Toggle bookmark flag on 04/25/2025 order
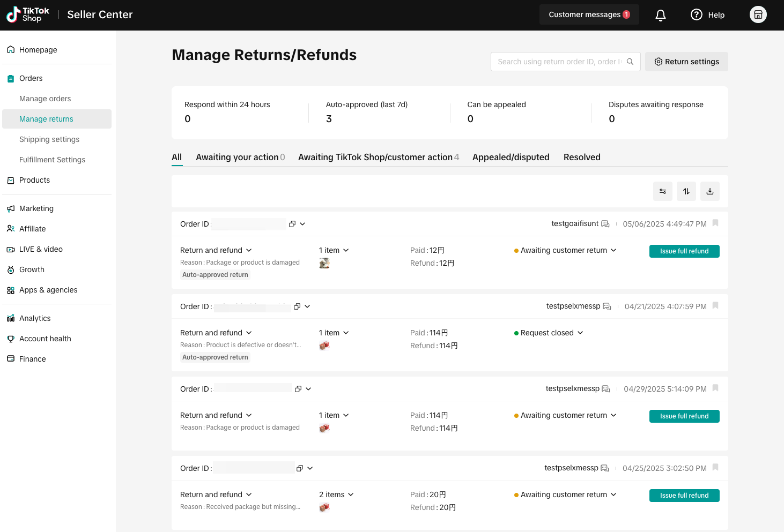The width and height of the screenshot is (784, 532). 715,468
